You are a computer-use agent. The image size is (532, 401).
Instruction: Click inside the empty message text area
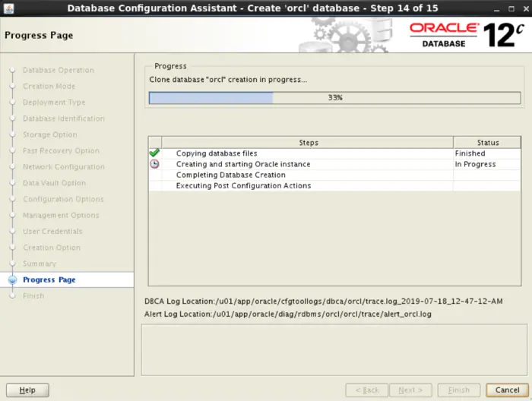334,350
